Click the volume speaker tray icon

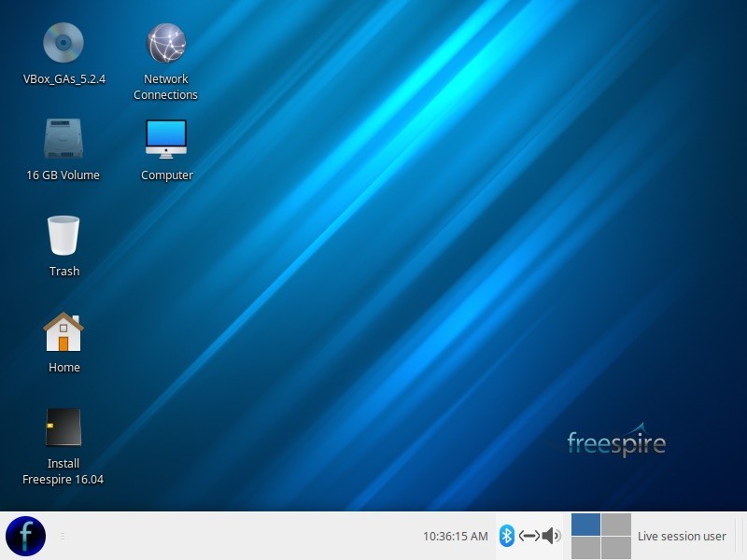551,536
